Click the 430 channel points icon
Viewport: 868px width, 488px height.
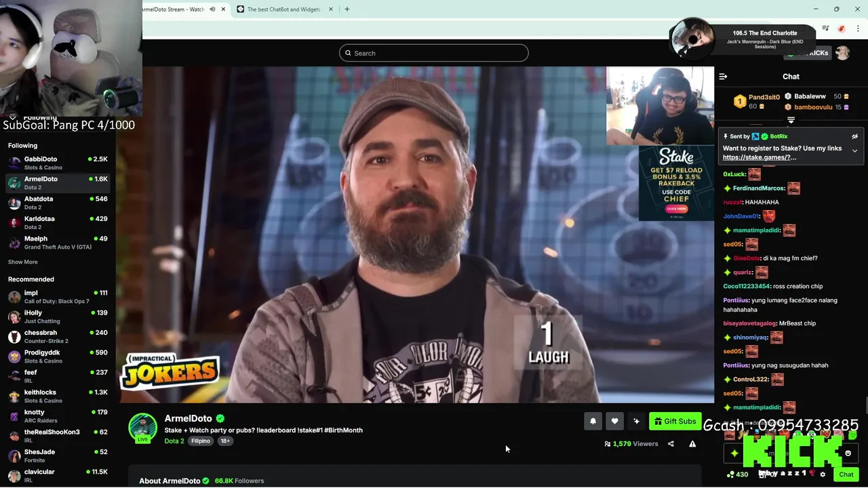coord(737,474)
